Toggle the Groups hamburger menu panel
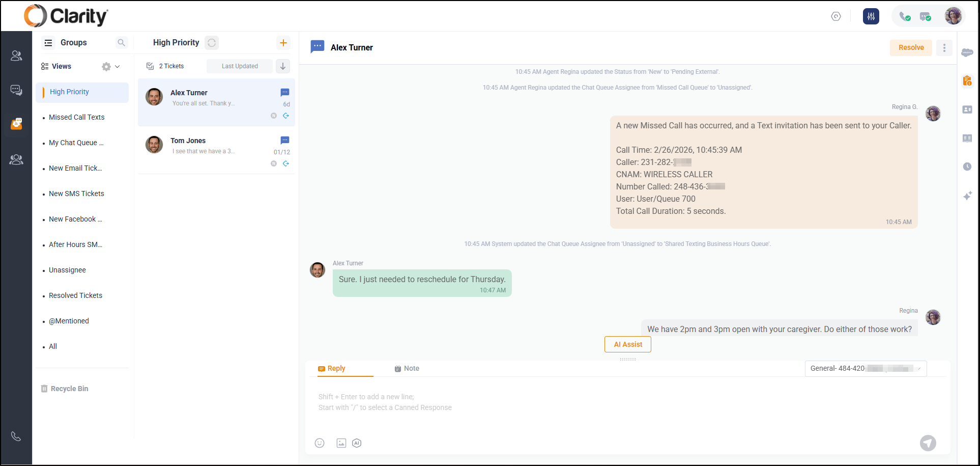The height and width of the screenshot is (466, 980). (48, 43)
